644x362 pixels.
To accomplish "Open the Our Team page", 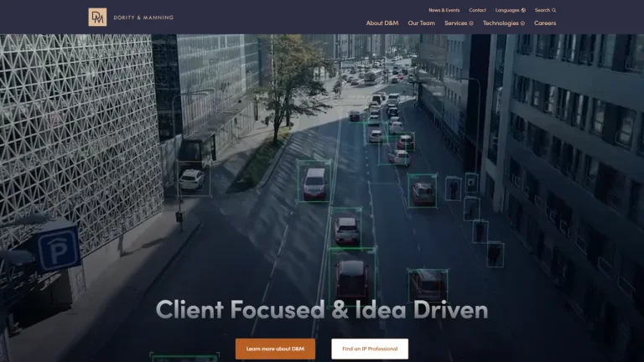I will pyautogui.click(x=421, y=23).
